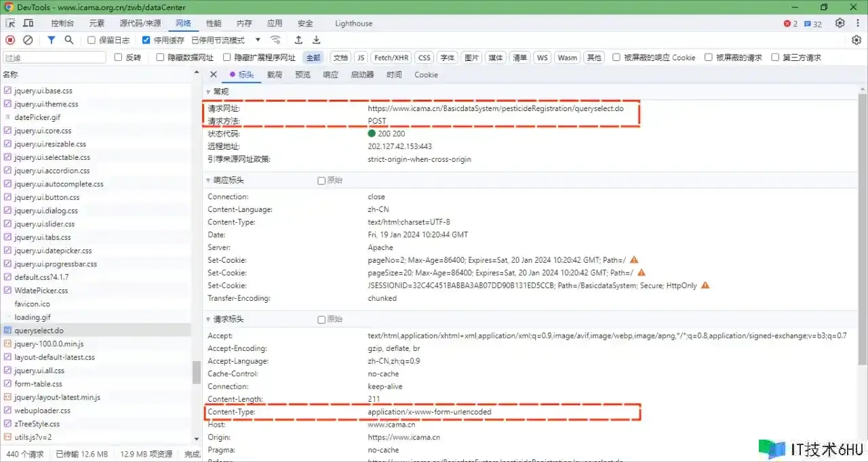Click the export HAR download icon
Image resolution: width=868 pixels, height=462 pixels.
pyautogui.click(x=316, y=40)
